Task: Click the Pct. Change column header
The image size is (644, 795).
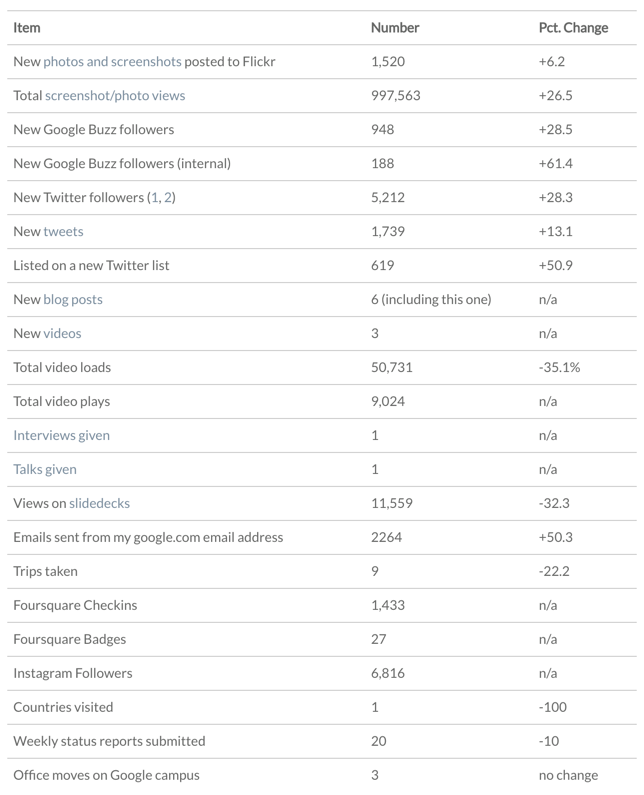Action: [573, 28]
